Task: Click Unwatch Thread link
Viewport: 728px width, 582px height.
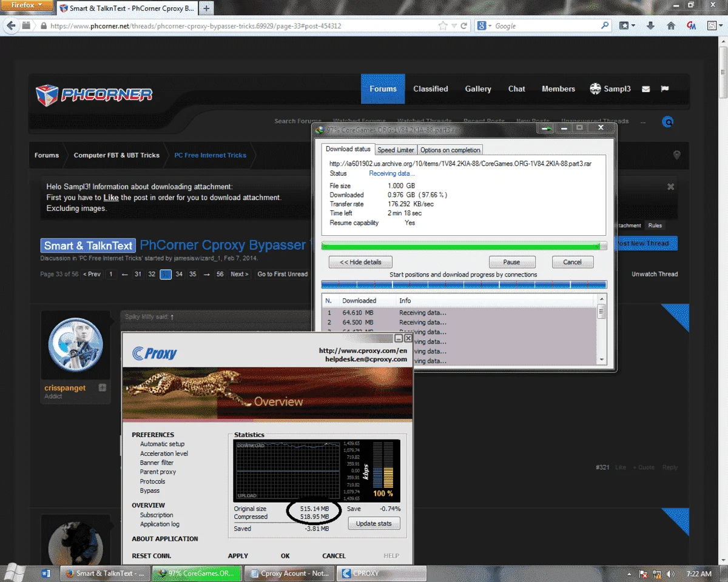Action: coord(655,274)
